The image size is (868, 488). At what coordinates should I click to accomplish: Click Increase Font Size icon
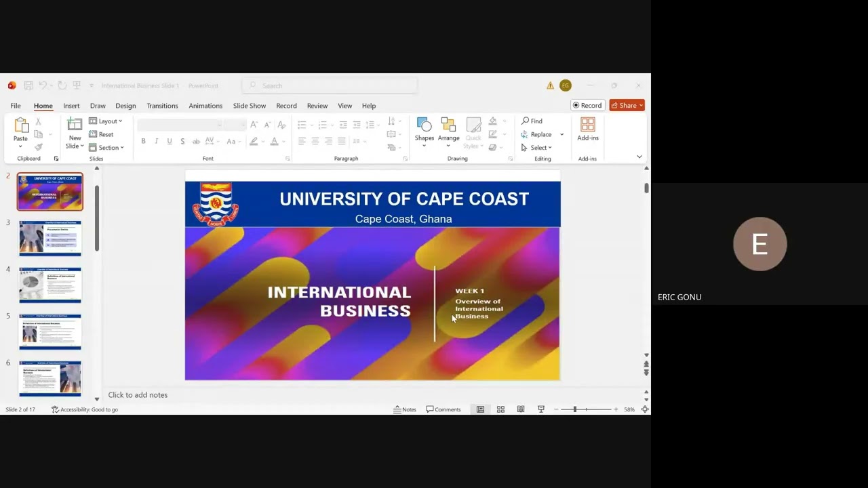254,125
